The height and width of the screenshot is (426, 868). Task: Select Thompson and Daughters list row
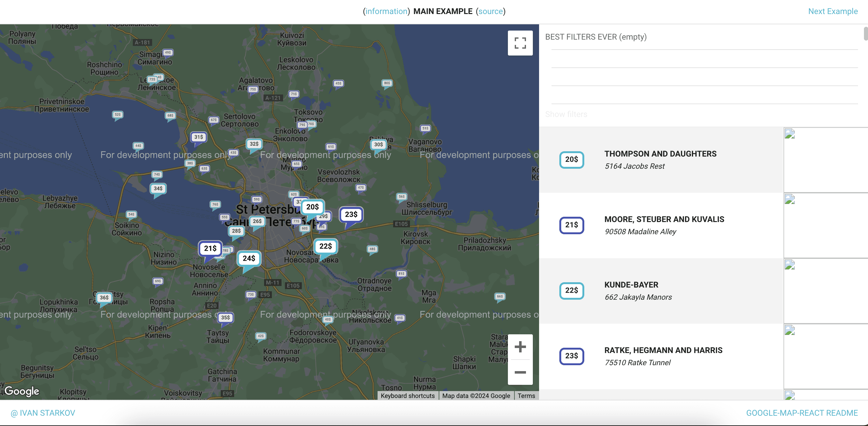pyautogui.click(x=660, y=160)
